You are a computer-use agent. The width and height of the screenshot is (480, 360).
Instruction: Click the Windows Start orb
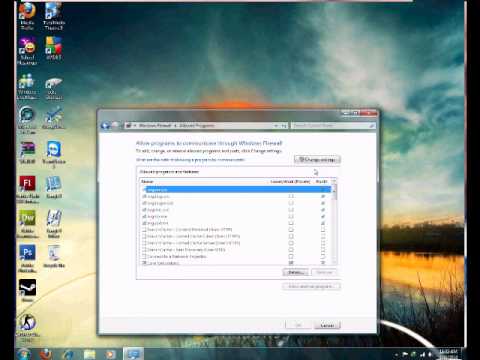(x=24, y=353)
